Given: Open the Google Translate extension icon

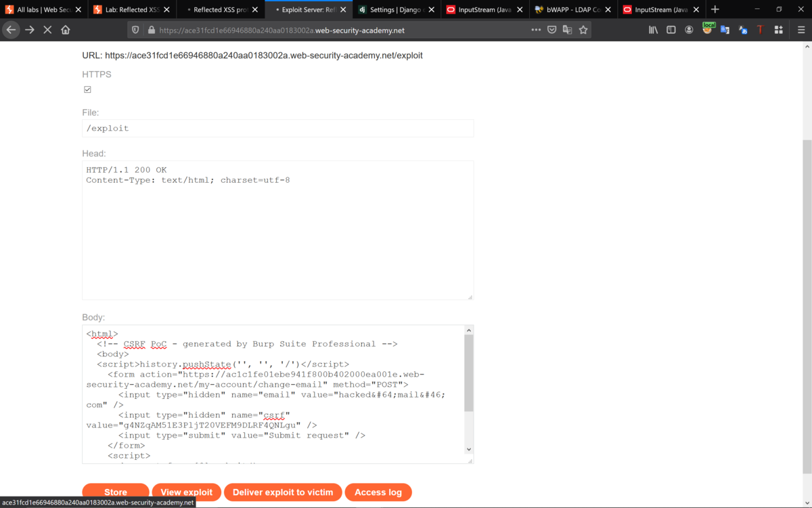Looking at the screenshot, I should pyautogui.click(x=725, y=30).
